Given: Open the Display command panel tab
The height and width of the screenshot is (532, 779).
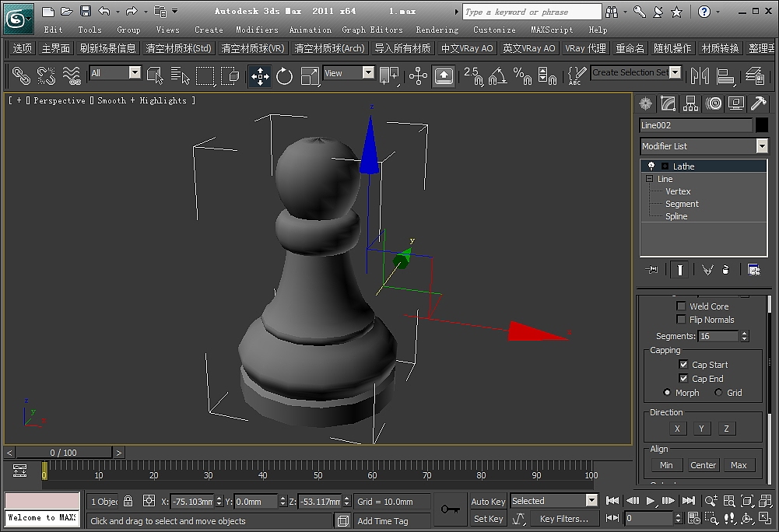Looking at the screenshot, I should point(735,103).
